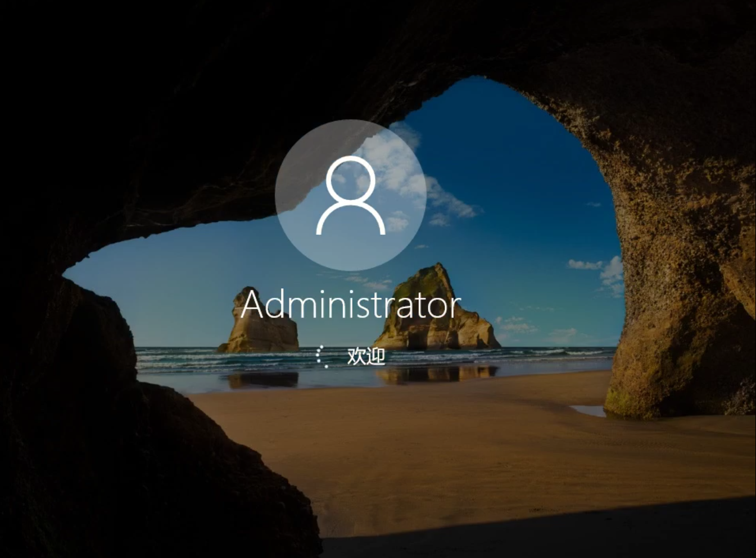756x558 pixels.
Task: Click the taller right sea stack rock
Action: 436,309
